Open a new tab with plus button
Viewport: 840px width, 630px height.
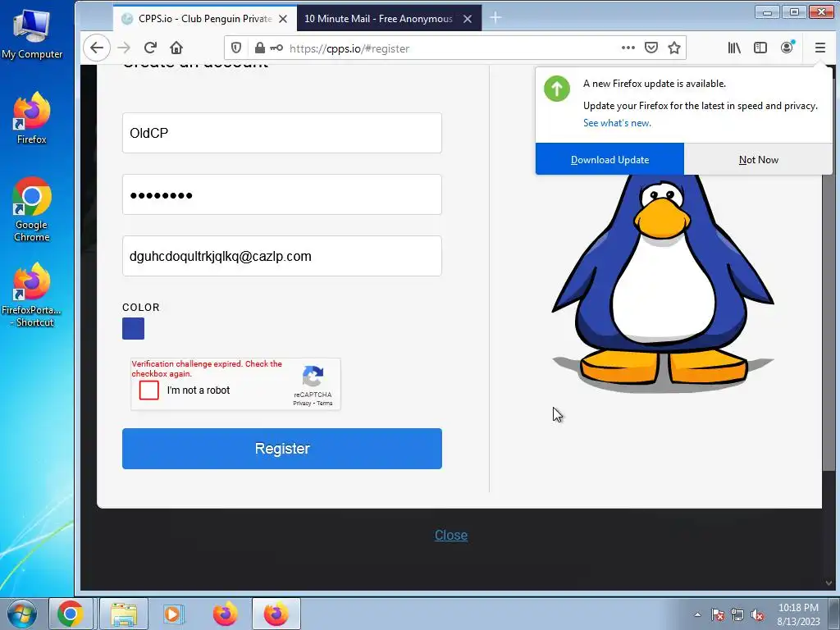click(x=495, y=18)
